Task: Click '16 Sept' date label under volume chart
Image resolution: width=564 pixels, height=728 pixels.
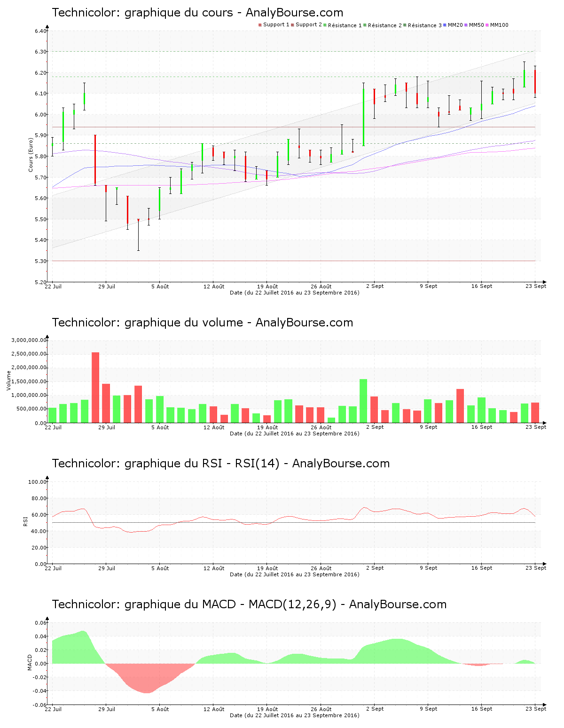Action: 482,427
